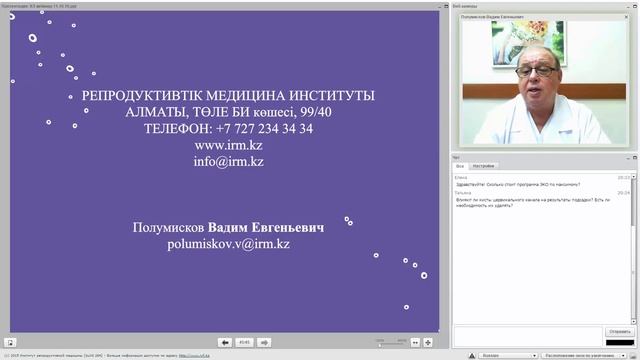Screen dimensions: 640x360
Task: Maximize the webcam panel
Action: pos(635,6)
